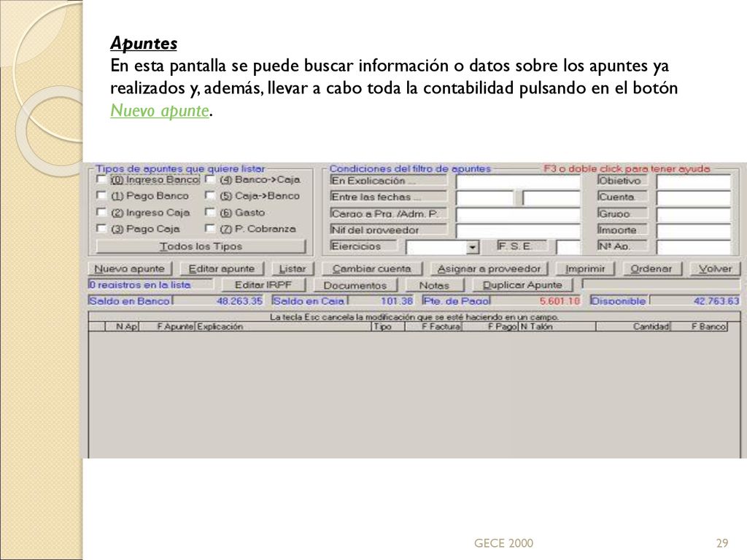This screenshot has width=747, height=560.
Task: Click the Pte. de Pago value 5.601,10
Action: (560, 301)
